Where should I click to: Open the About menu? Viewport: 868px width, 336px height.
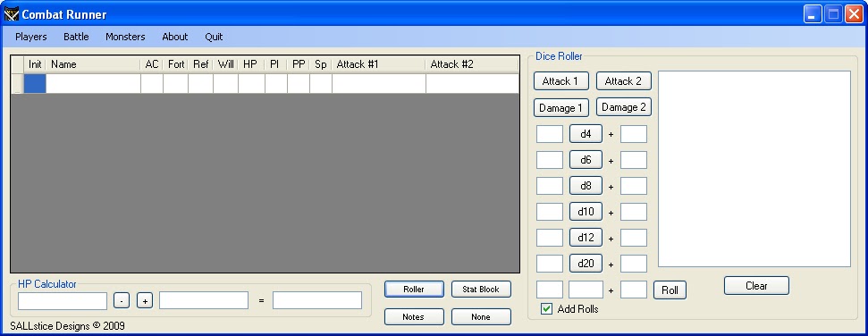pos(175,38)
